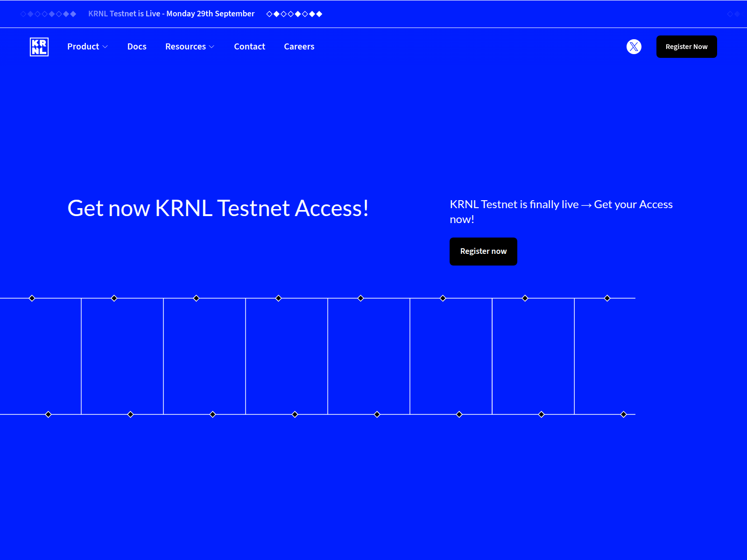Click the last diamond marker on the bottom grid line
747x560 pixels.
tap(623, 414)
